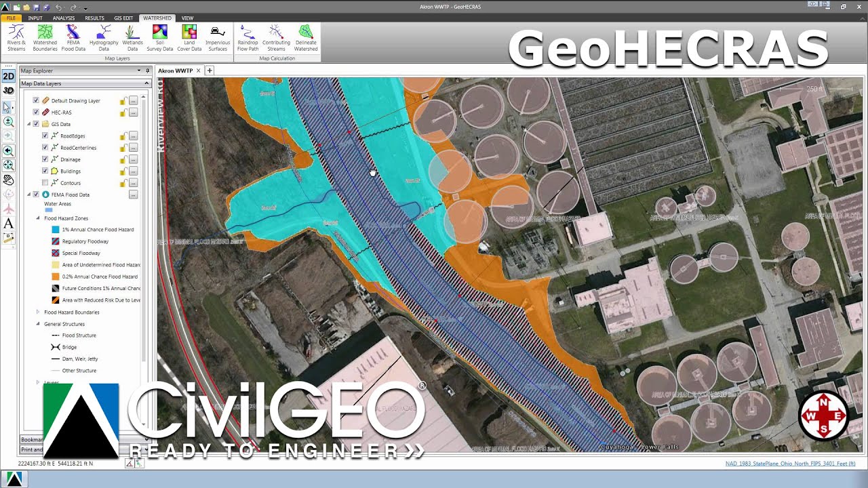Toggle HEC-RAS layer checkbox
The height and width of the screenshot is (488, 868).
37,112
